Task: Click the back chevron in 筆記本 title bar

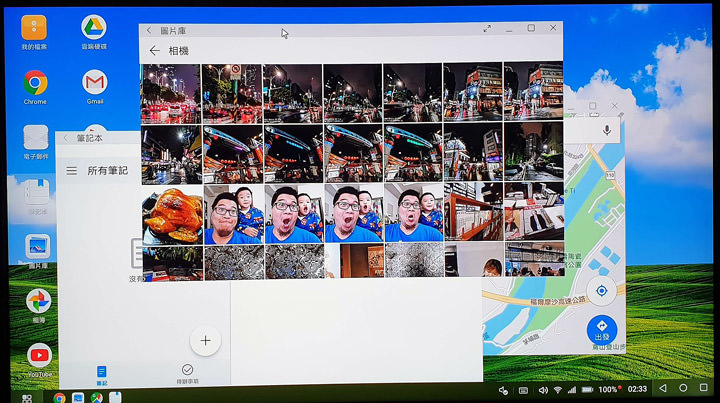Action: pos(66,139)
